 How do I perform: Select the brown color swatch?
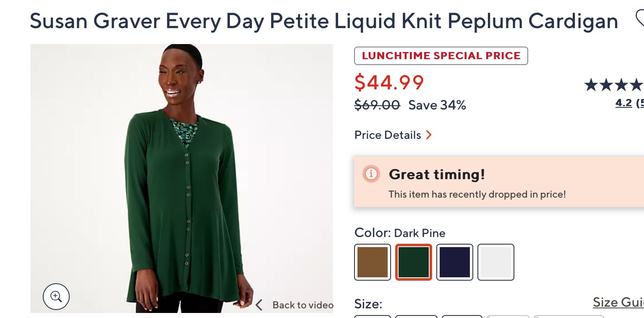coord(373,262)
